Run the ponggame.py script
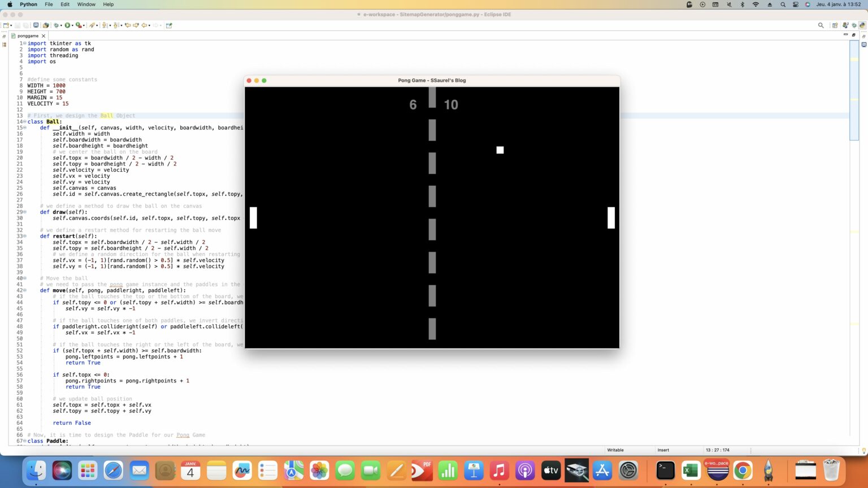 [x=67, y=25]
